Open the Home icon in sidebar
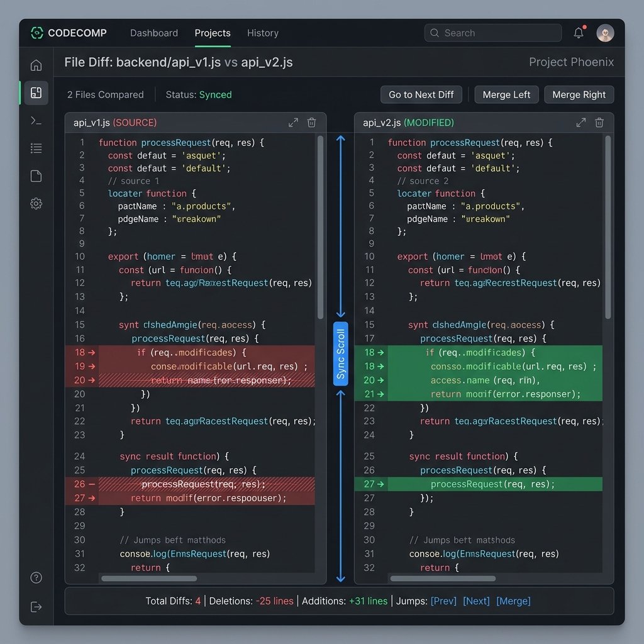 coord(36,65)
